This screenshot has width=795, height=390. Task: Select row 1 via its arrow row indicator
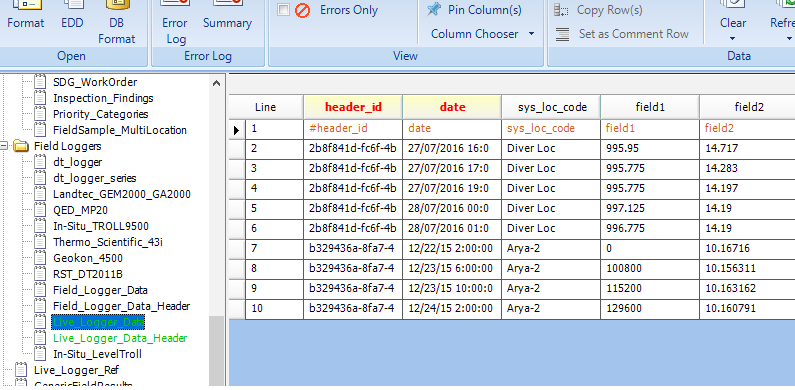[237, 129]
